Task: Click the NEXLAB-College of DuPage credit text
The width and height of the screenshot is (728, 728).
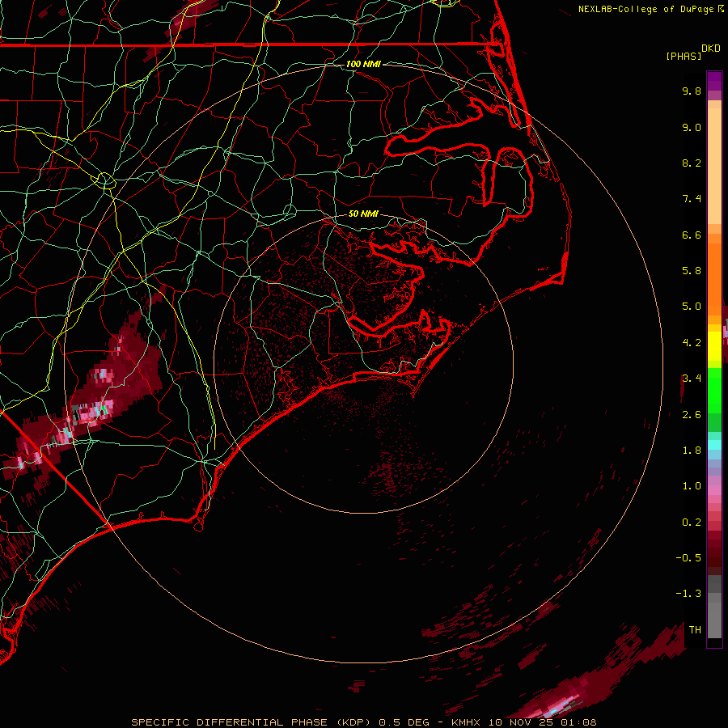Action: click(645, 9)
